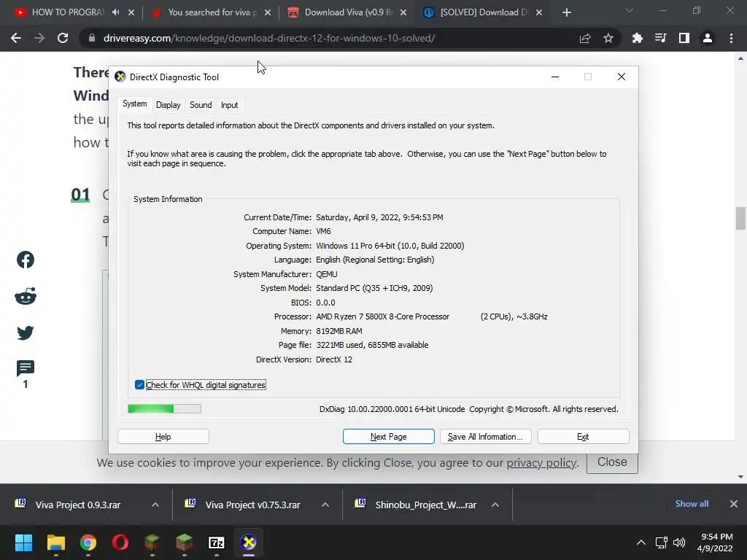The width and height of the screenshot is (747, 560).
Task: Open the comments icon on the webpage
Action: tap(26, 368)
